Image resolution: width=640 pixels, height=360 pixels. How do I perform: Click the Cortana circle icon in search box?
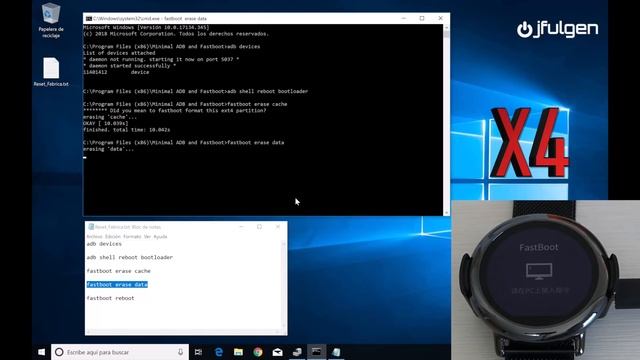point(59,352)
